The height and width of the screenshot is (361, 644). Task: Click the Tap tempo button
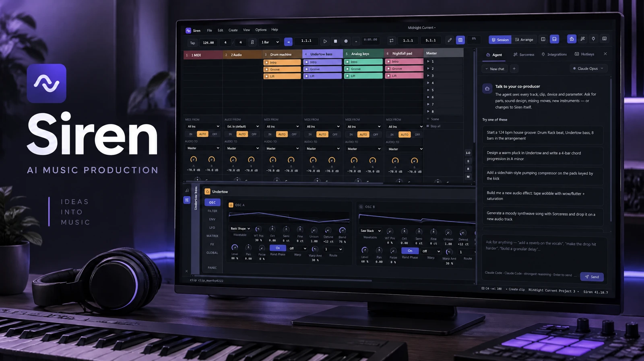tap(192, 43)
